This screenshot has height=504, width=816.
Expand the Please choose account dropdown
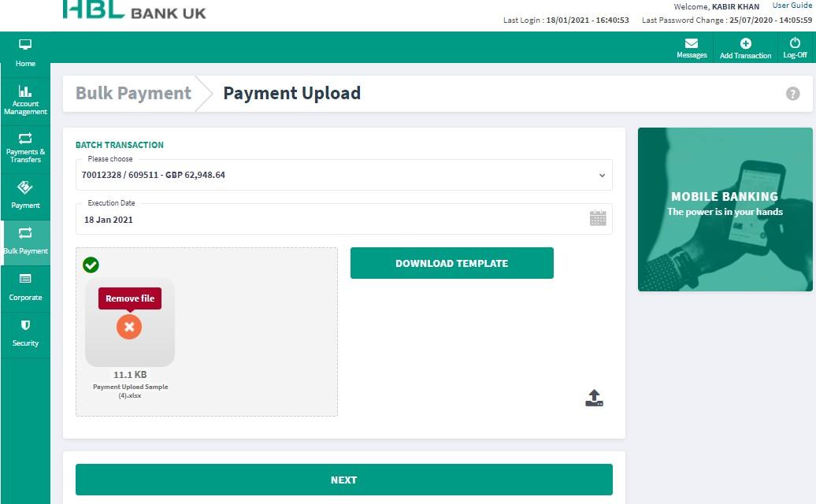pyautogui.click(x=344, y=175)
